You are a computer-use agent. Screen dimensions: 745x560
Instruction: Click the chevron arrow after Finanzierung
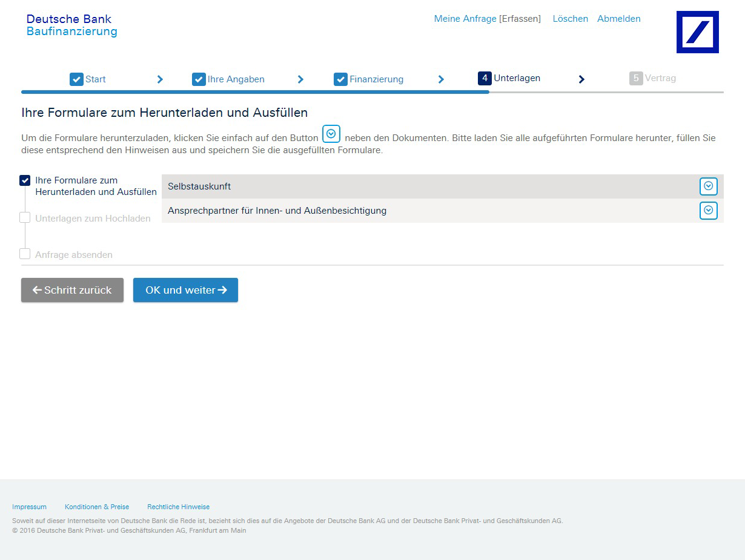(441, 79)
